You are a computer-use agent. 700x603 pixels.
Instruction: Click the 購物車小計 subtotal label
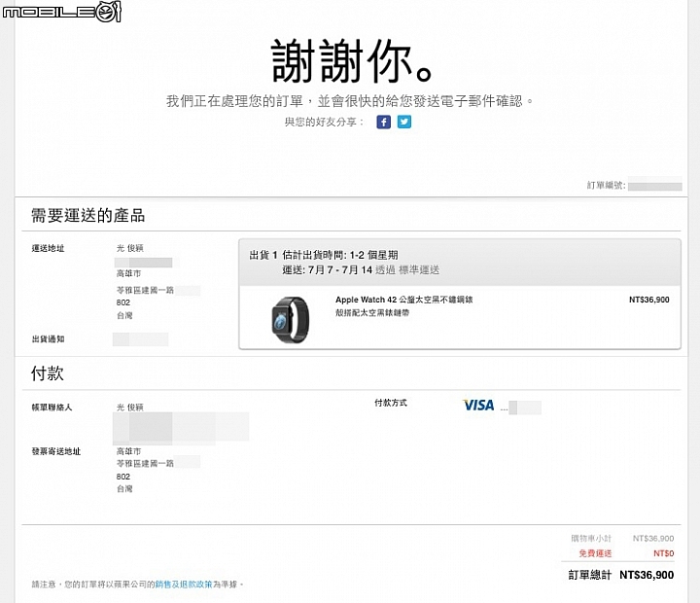click(591, 538)
